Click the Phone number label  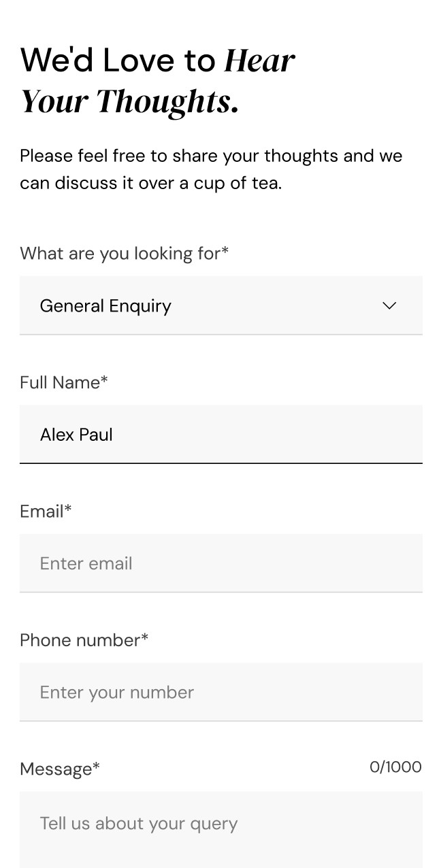[84, 640]
